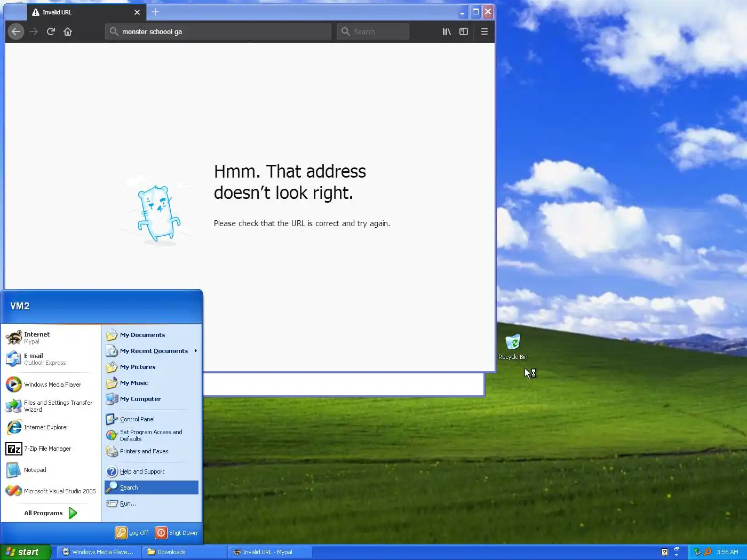Image resolution: width=747 pixels, height=560 pixels.
Task: Choose Search in the Start menu
Action: [x=152, y=487]
